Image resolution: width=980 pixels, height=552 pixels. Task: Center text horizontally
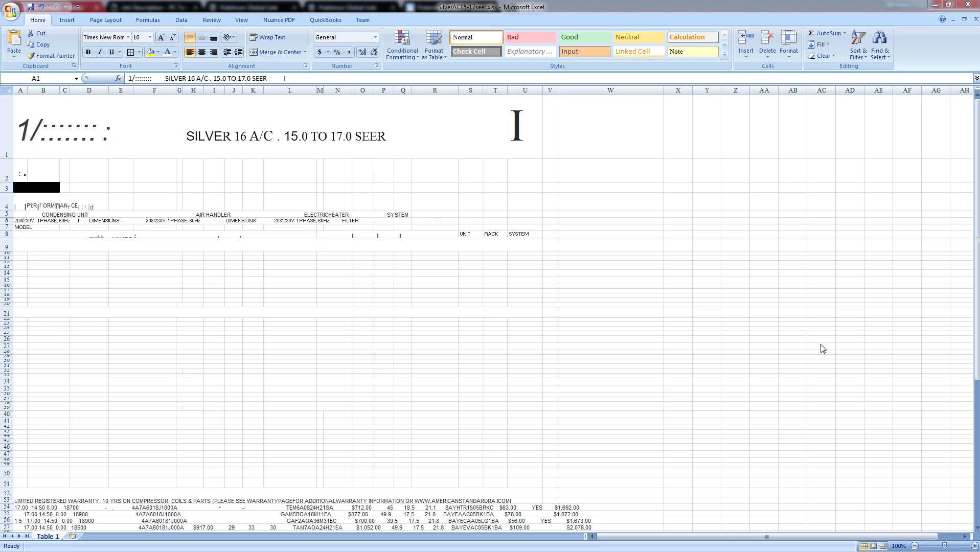click(x=202, y=52)
